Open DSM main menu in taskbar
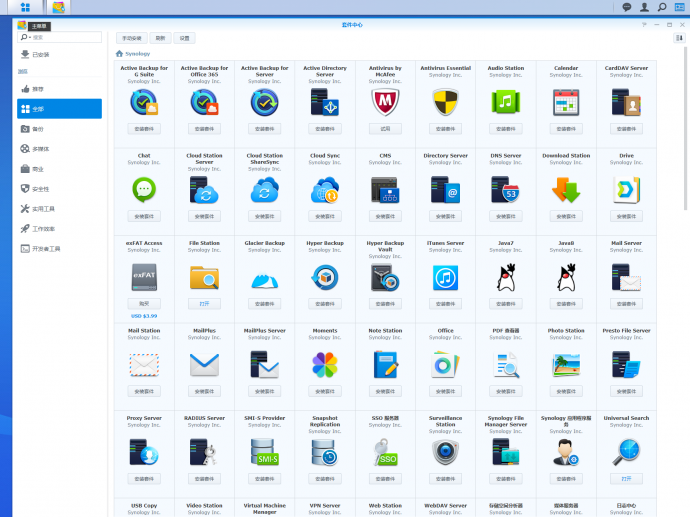Image resolution: width=690 pixels, height=517 pixels. coord(24,8)
